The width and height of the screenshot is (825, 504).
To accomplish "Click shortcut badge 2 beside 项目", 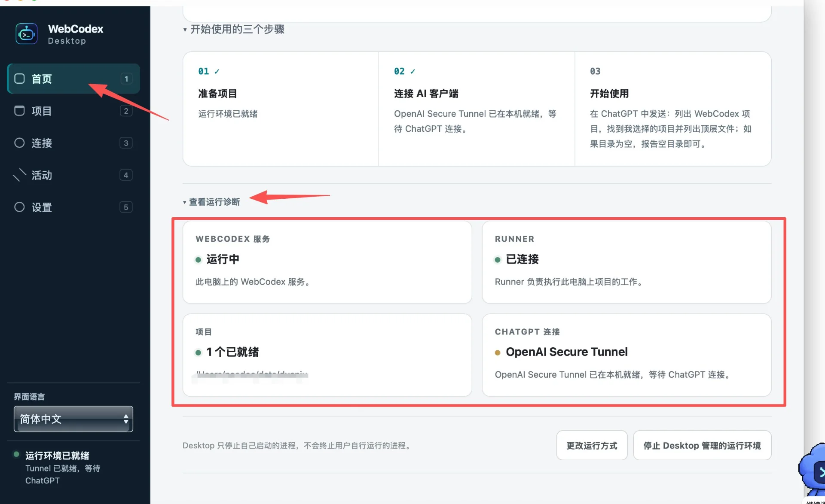I will point(126,111).
